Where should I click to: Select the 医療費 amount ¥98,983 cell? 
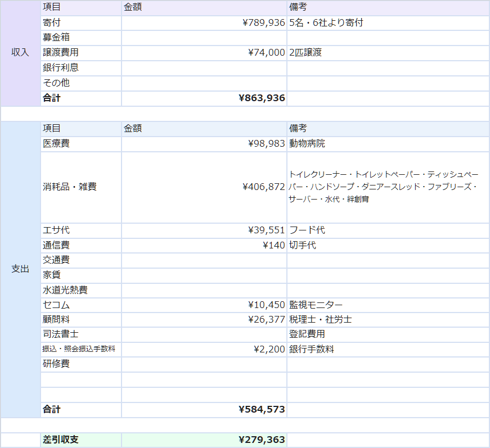pyautogui.click(x=204, y=144)
